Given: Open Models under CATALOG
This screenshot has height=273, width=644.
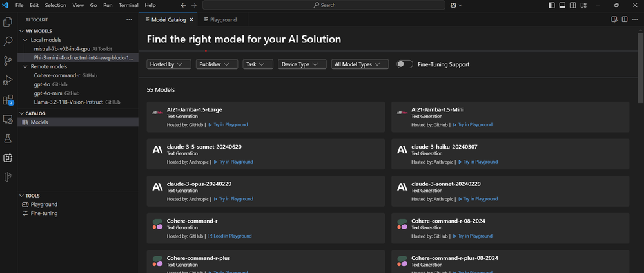Looking at the screenshot, I should pyautogui.click(x=78, y=122).
